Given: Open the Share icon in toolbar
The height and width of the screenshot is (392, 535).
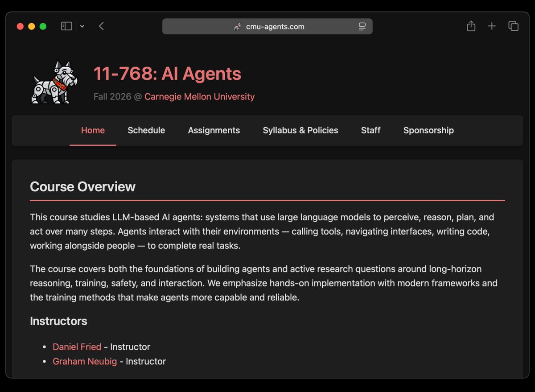Looking at the screenshot, I should point(471,26).
